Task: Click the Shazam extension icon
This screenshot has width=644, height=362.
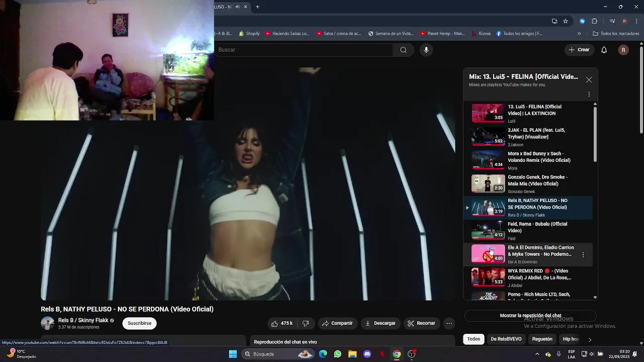Action: click(x=582, y=21)
